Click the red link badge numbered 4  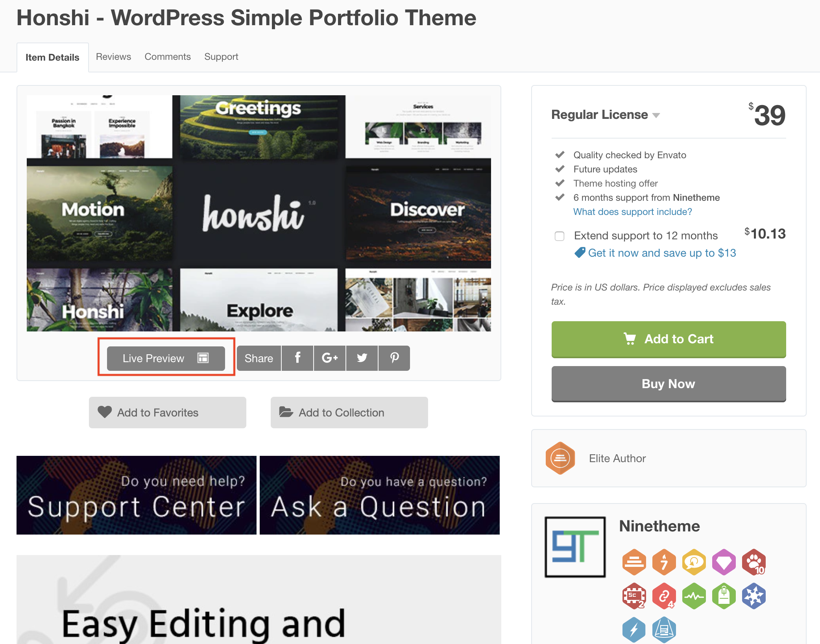[x=664, y=596]
